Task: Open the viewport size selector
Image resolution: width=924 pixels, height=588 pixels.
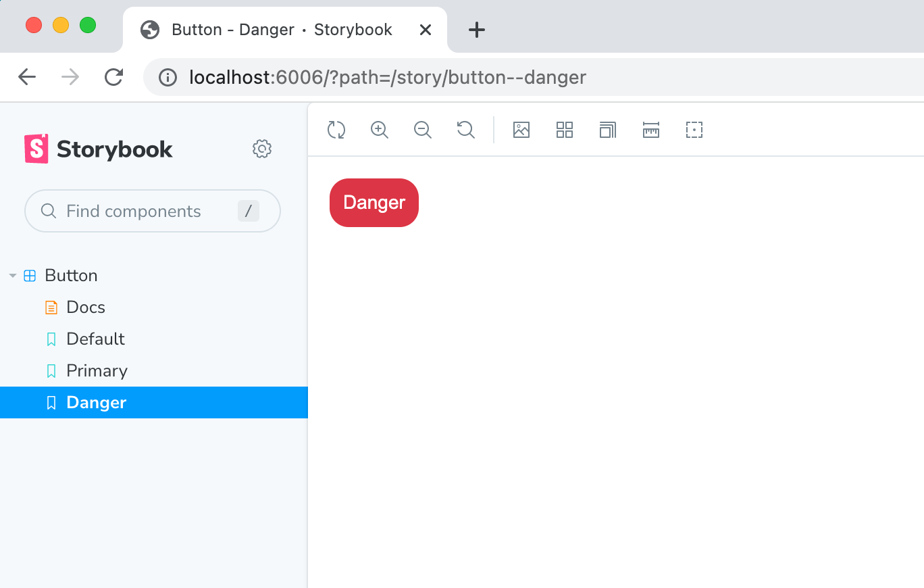Action: click(607, 130)
